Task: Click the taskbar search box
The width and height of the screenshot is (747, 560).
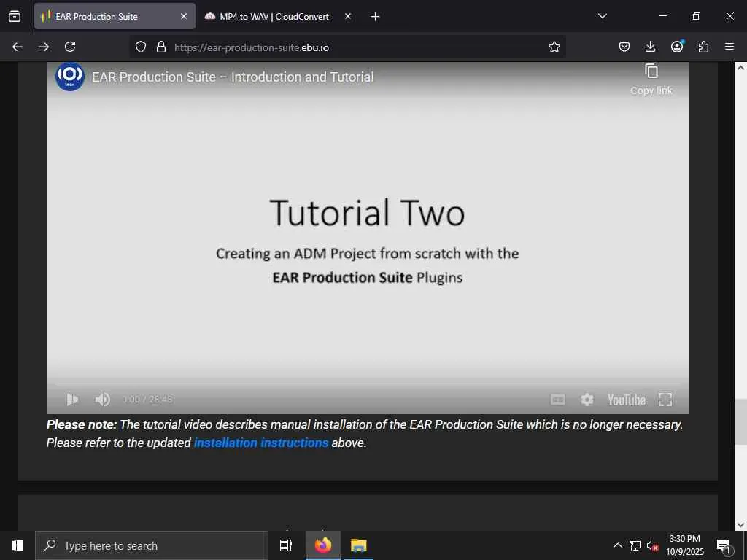Action: [x=152, y=545]
